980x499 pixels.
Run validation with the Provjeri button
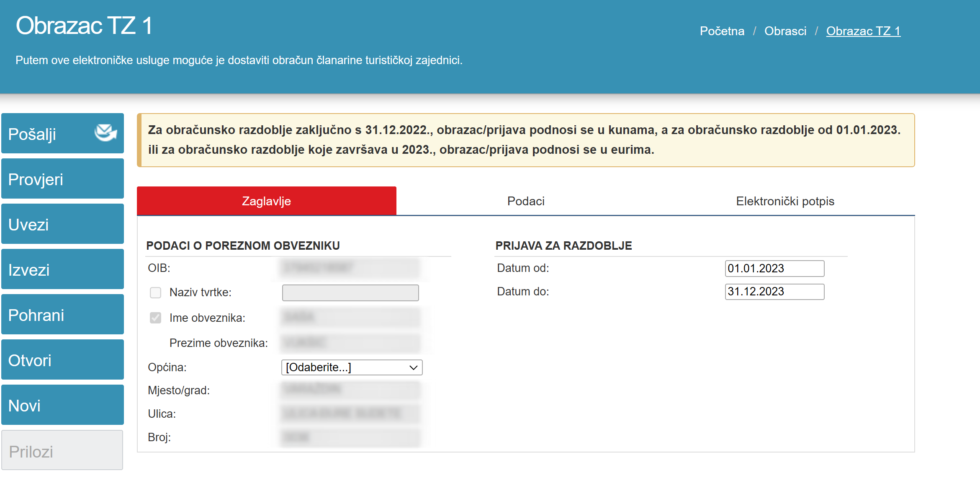click(62, 179)
